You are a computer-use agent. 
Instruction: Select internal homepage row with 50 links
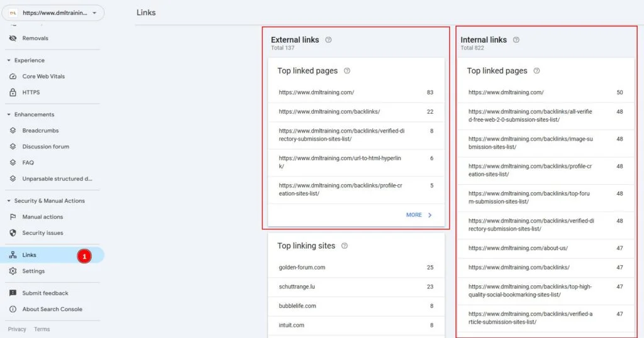[x=546, y=92]
